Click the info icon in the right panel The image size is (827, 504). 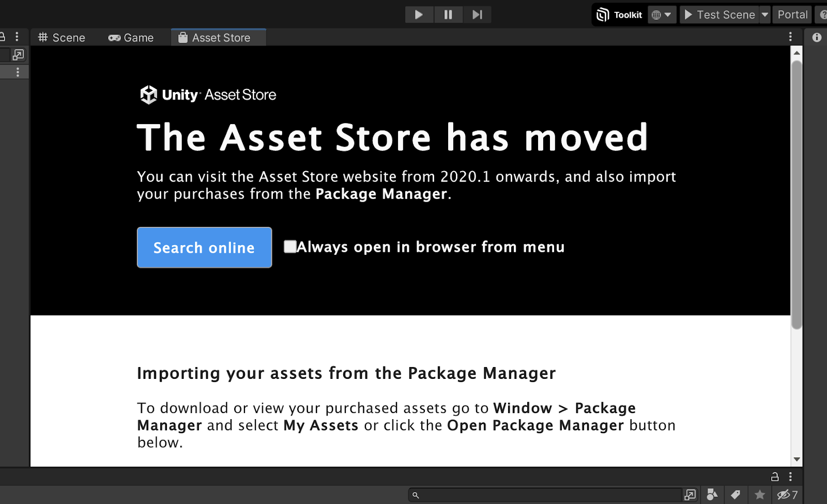817,37
